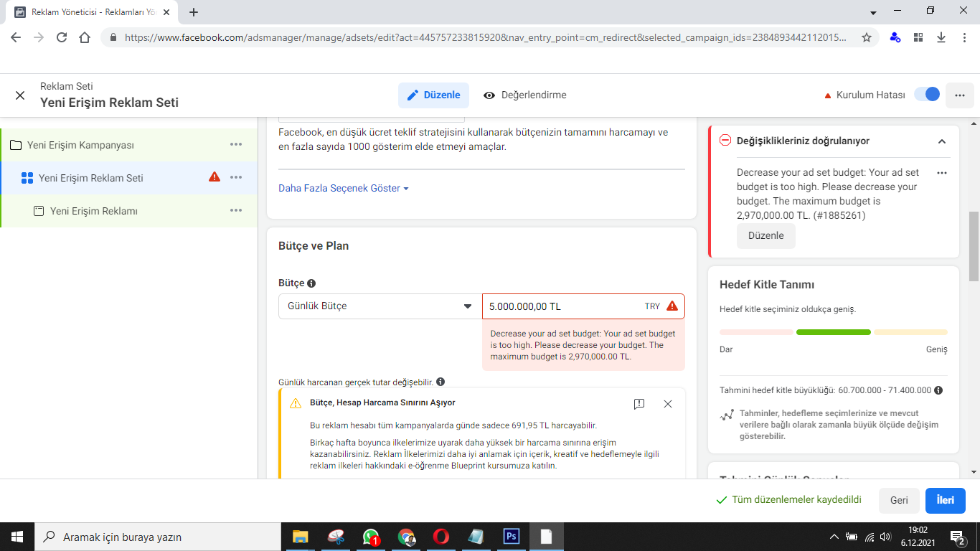The width and height of the screenshot is (980, 551).
Task: Open the Chrome extensions puzzle icon
Action: tap(918, 37)
